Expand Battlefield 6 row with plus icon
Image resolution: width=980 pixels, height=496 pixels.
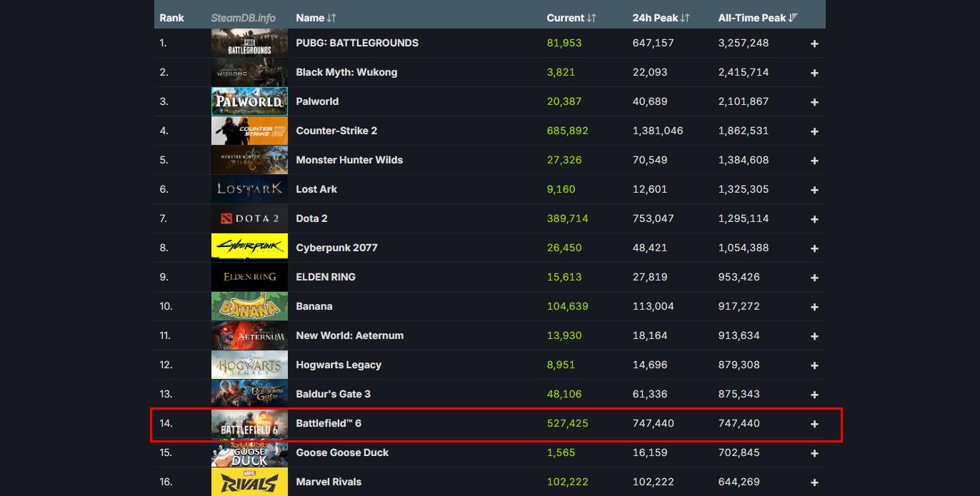pyautogui.click(x=814, y=424)
